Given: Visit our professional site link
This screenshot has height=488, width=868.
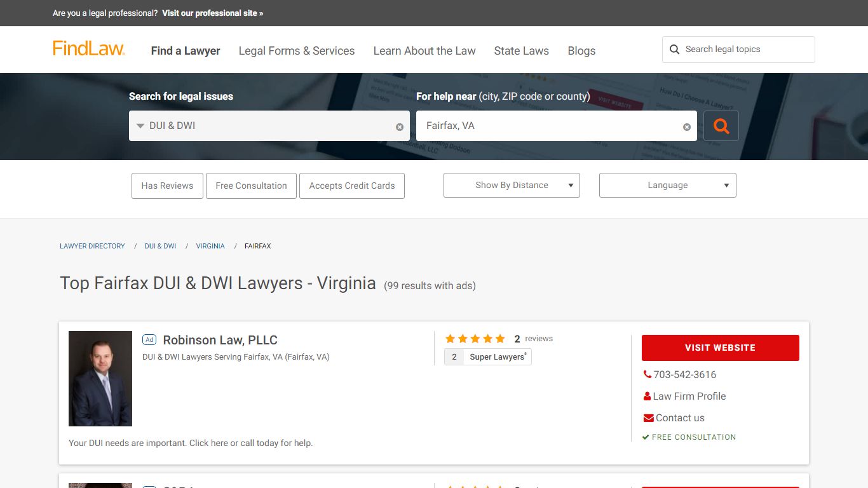Looking at the screenshot, I should click(x=212, y=13).
